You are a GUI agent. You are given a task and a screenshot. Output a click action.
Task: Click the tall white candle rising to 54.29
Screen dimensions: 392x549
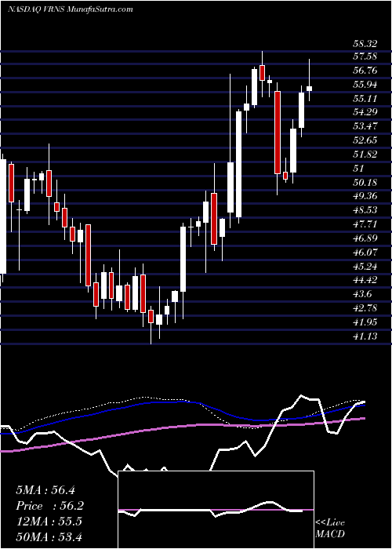[238, 164]
